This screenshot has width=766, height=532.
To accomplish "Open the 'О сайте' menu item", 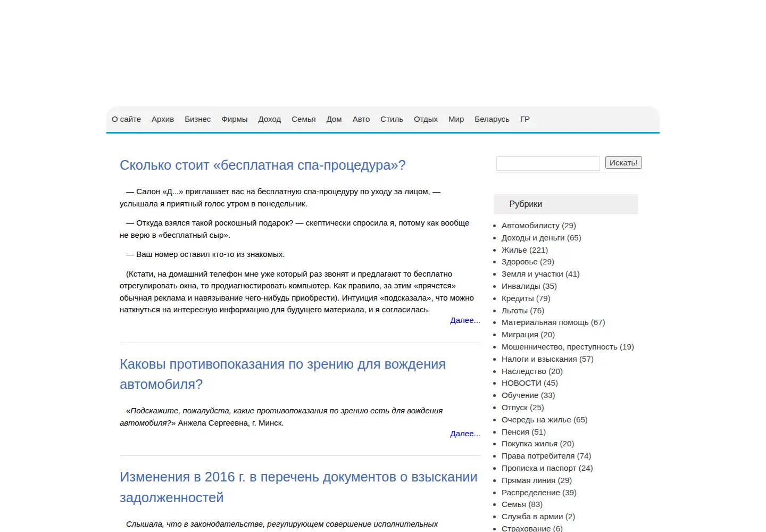I will (126, 119).
